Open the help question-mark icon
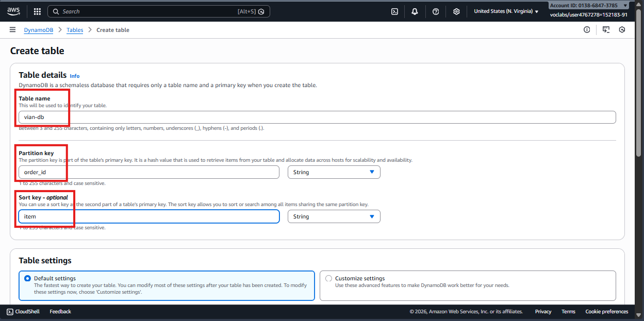 pos(436,11)
